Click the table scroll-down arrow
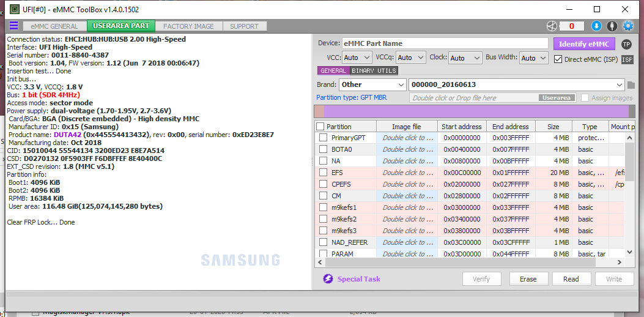The image size is (644, 317). (x=629, y=252)
